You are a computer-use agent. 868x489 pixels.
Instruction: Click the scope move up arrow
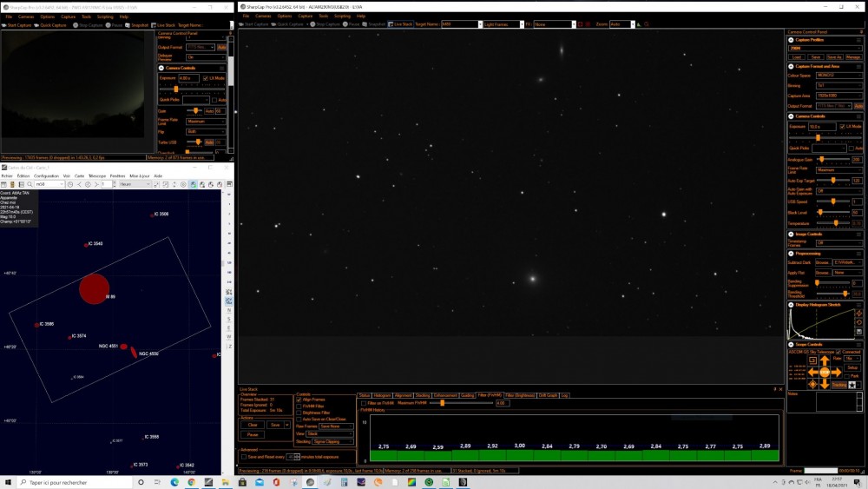pos(825,361)
